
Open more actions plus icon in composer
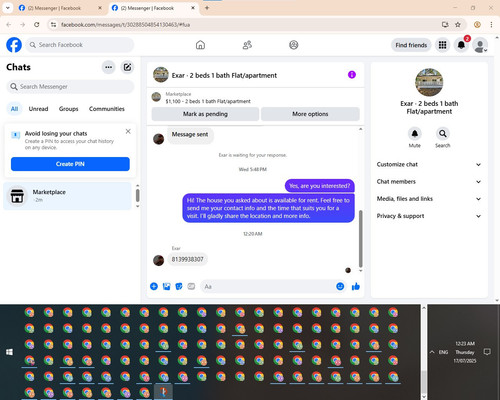point(154,286)
